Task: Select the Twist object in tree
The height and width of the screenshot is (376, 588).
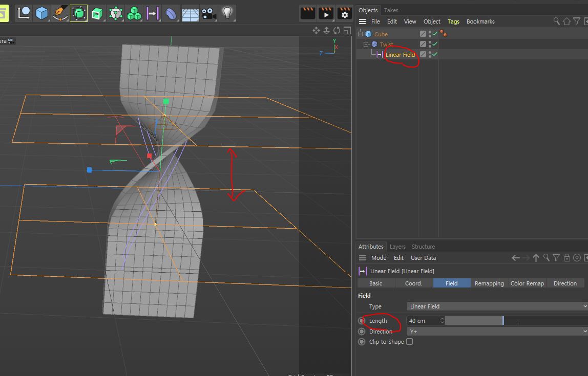Action: click(x=387, y=44)
